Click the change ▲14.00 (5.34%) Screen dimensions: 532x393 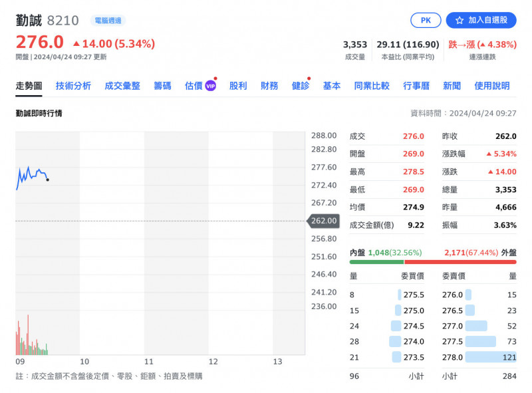pyautogui.click(x=114, y=44)
